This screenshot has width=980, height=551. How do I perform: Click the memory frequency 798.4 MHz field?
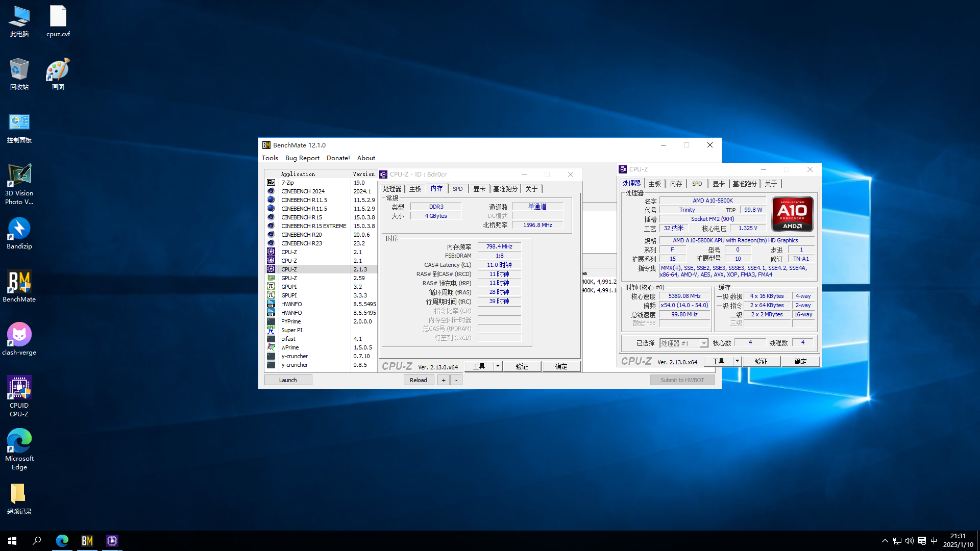499,246
